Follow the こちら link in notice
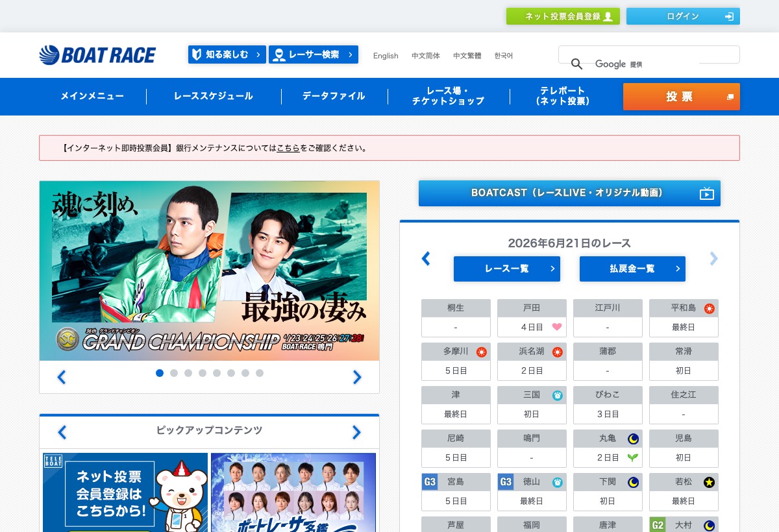Image resolution: width=779 pixels, height=532 pixels. point(288,148)
